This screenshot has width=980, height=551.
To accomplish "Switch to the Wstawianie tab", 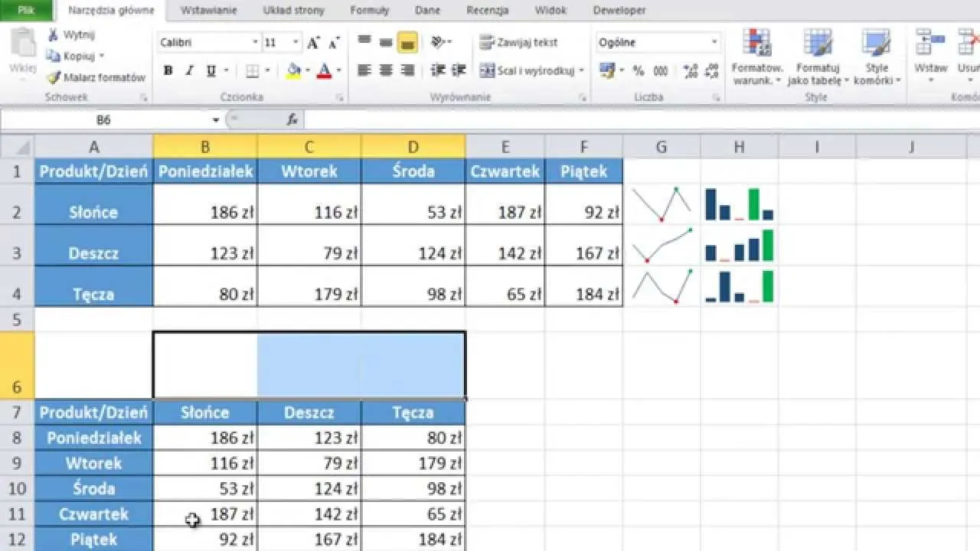I will [x=208, y=11].
